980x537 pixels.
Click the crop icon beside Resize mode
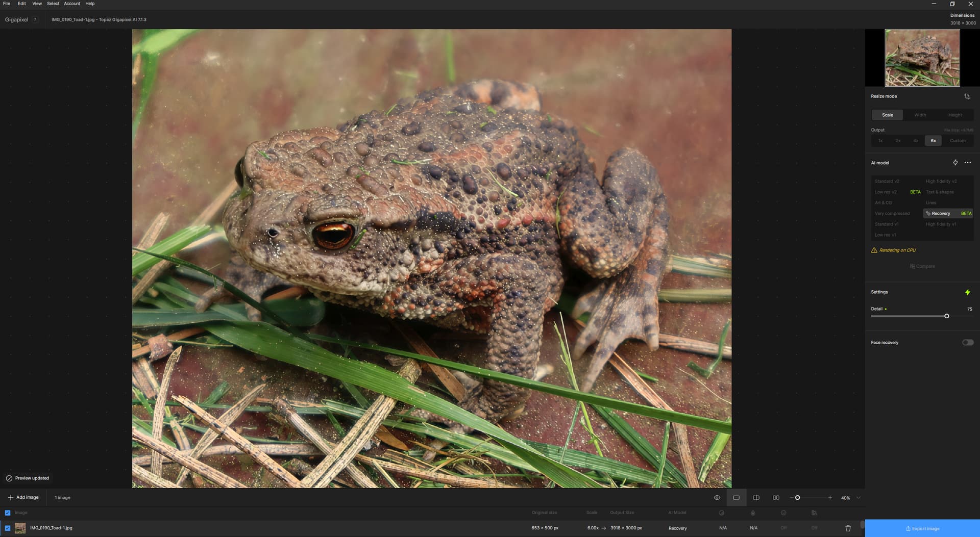[x=967, y=96]
